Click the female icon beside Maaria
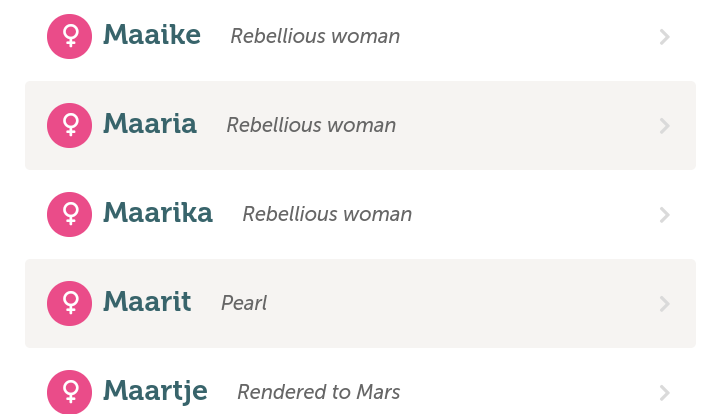This screenshot has height=414, width=720. (x=70, y=126)
